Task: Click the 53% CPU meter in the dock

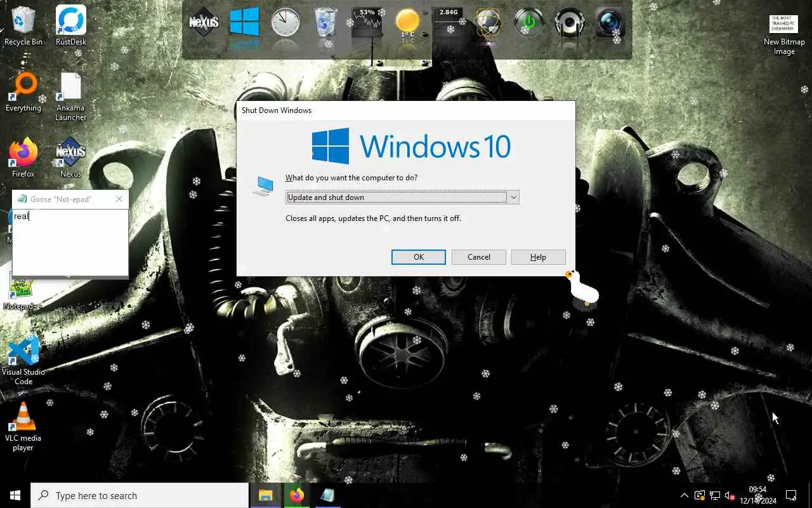Action: coord(367,22)
